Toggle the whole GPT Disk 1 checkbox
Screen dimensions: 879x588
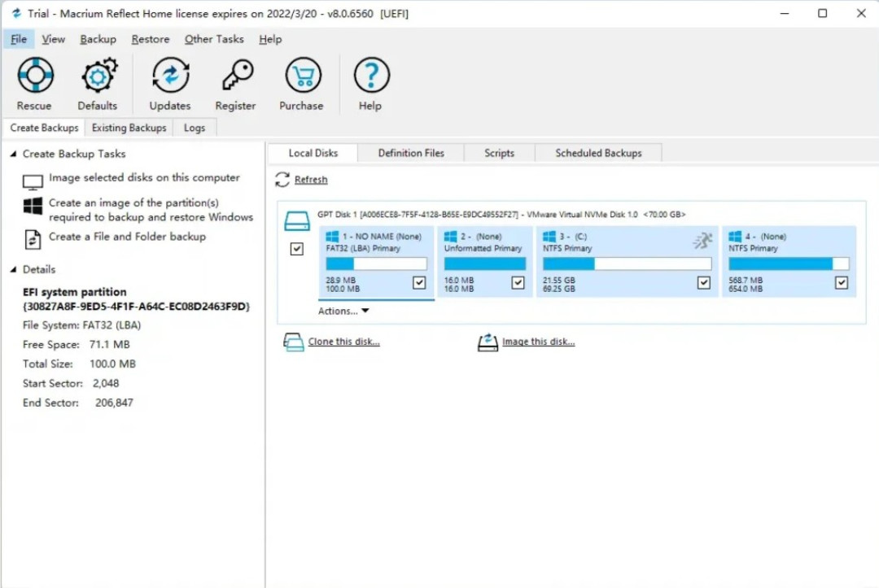point(296,249)
